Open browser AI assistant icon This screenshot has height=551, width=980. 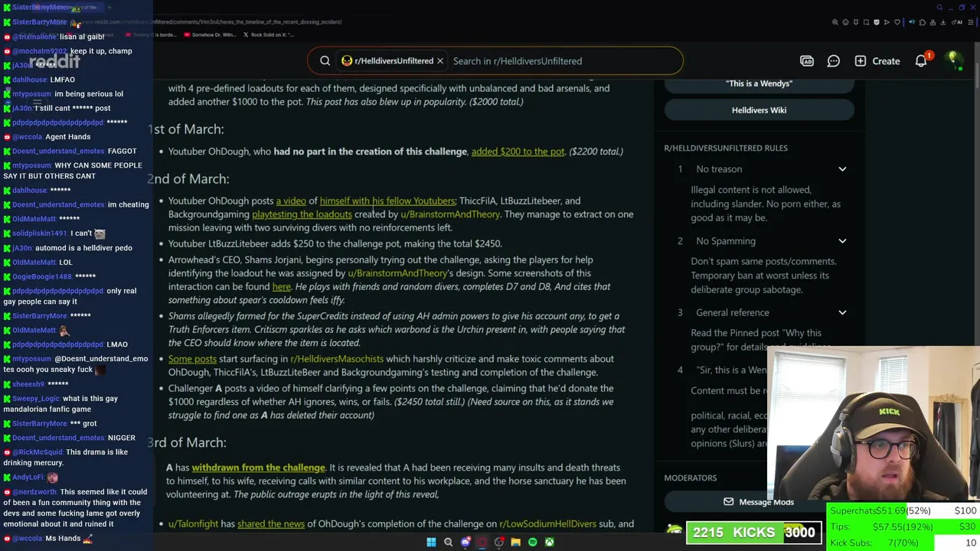(957, 22)
